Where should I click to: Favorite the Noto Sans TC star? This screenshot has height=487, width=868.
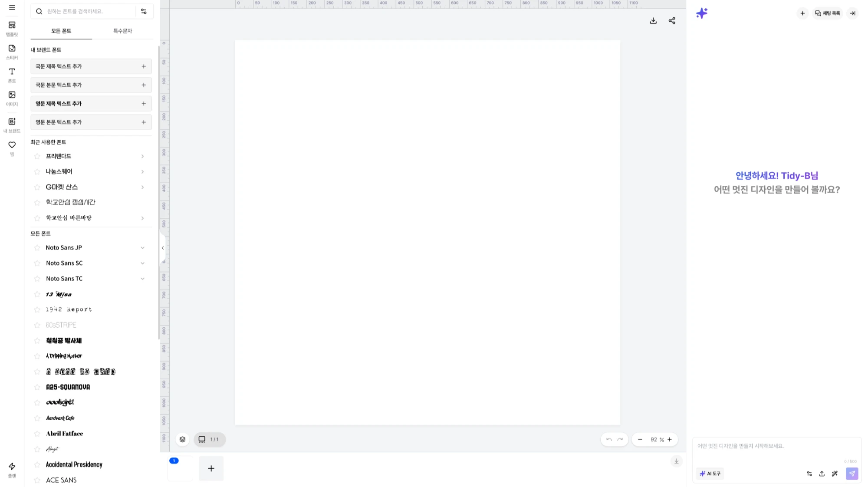tap(37, 279)
